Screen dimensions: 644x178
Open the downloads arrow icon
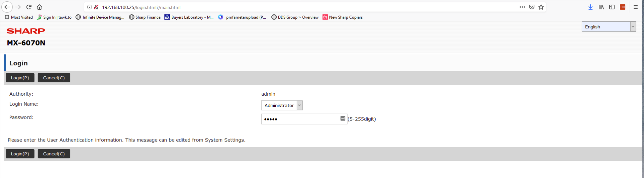[x=590, y=7]
